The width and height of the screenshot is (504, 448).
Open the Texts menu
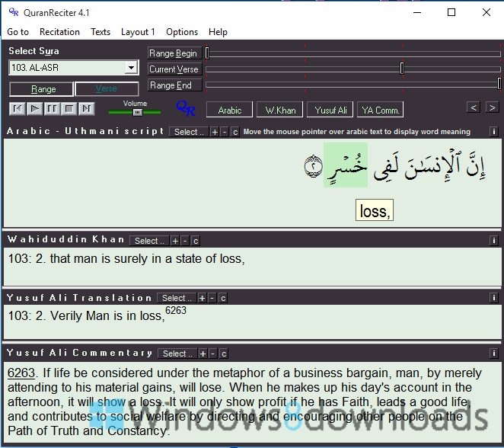[100, 32]
